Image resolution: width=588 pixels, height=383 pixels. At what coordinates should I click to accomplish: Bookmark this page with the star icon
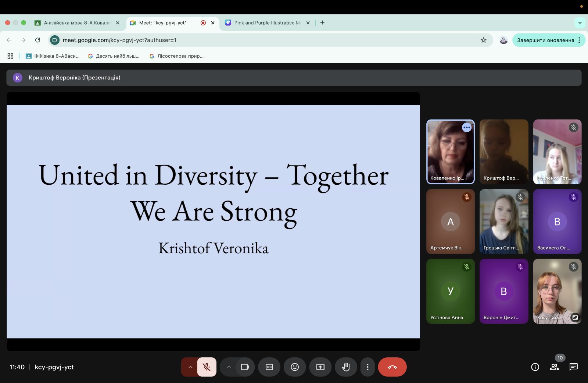point(484,40)
